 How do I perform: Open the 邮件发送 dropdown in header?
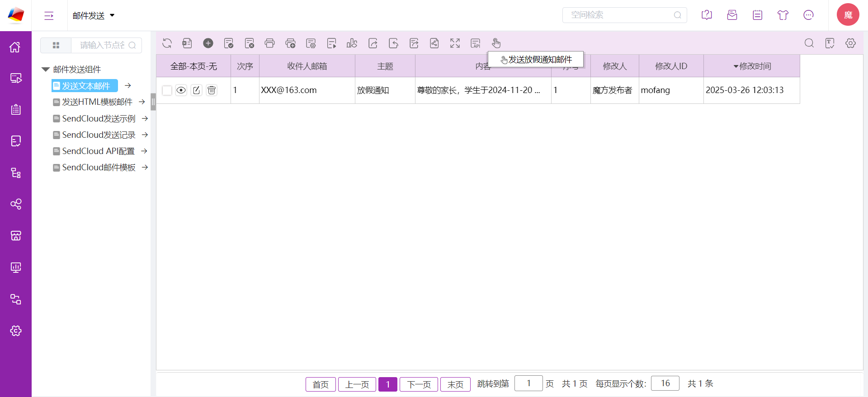pyautogui.click(x=94, y=16)
